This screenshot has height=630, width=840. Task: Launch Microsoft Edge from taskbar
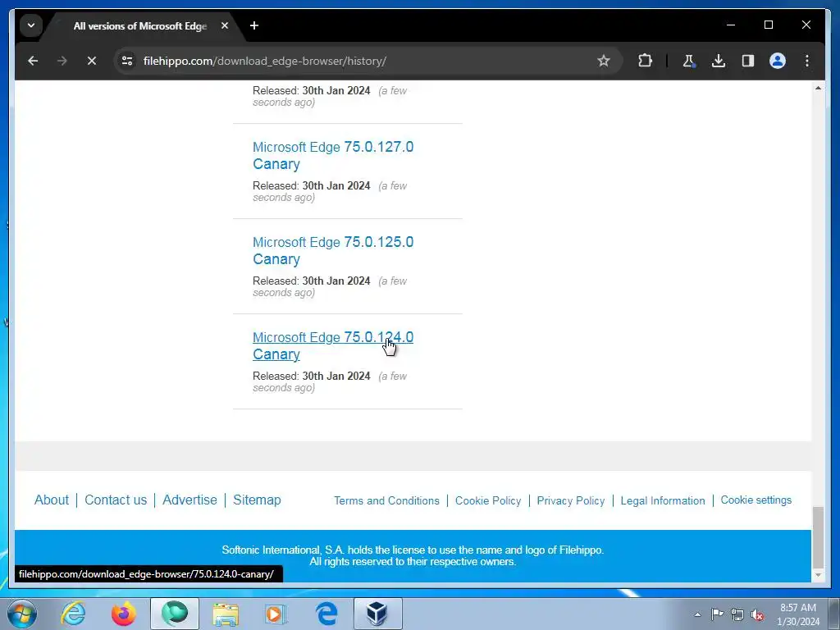326,614
